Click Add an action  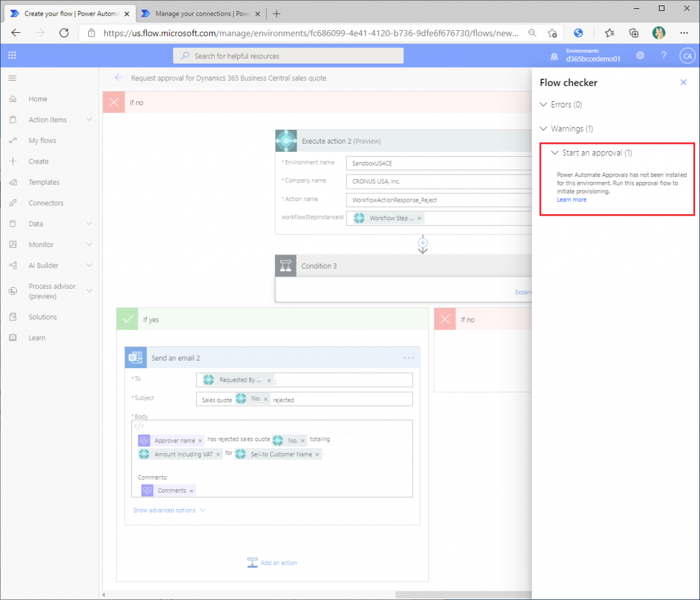pos(272,563)
